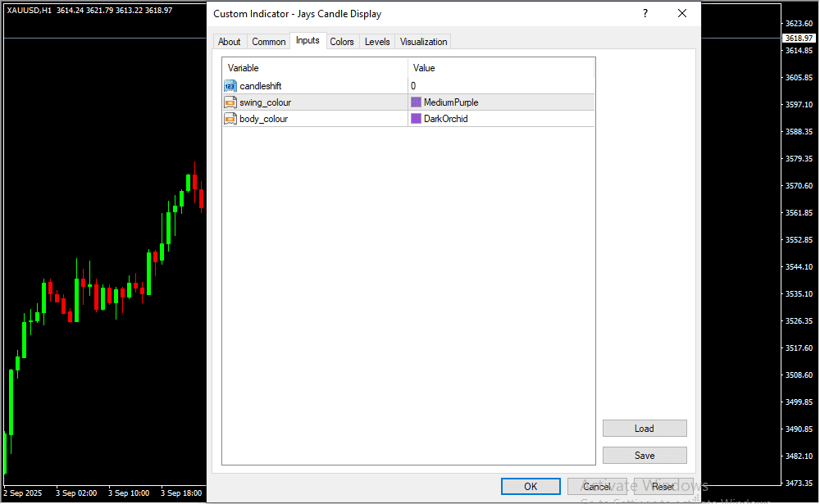Select the candleshift value field

(x=500, y=86)
